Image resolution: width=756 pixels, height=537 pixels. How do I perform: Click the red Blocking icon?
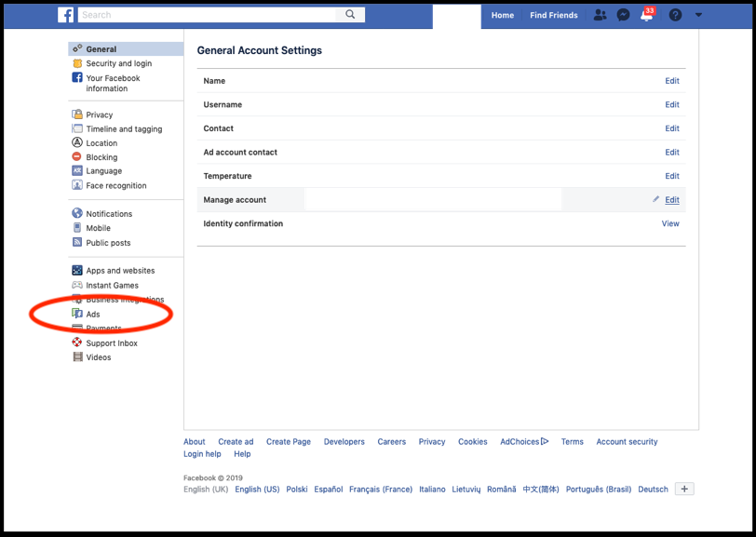76,156
